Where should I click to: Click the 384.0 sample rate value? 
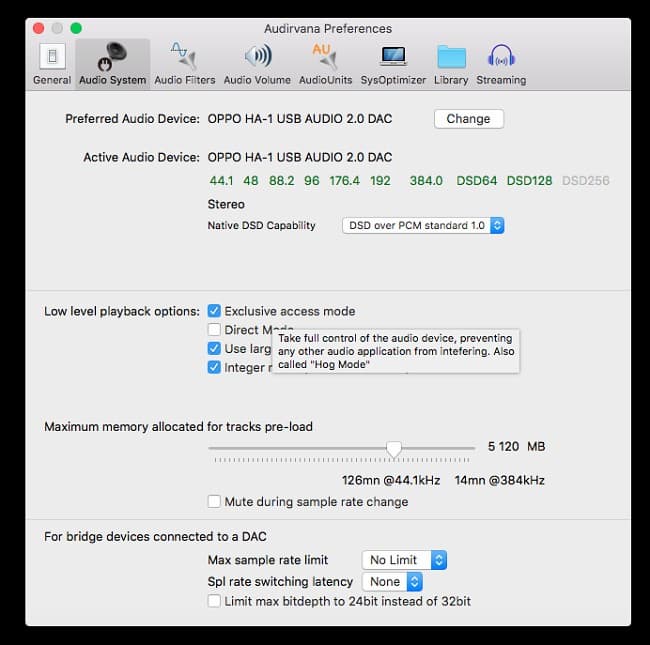[426, 181]
